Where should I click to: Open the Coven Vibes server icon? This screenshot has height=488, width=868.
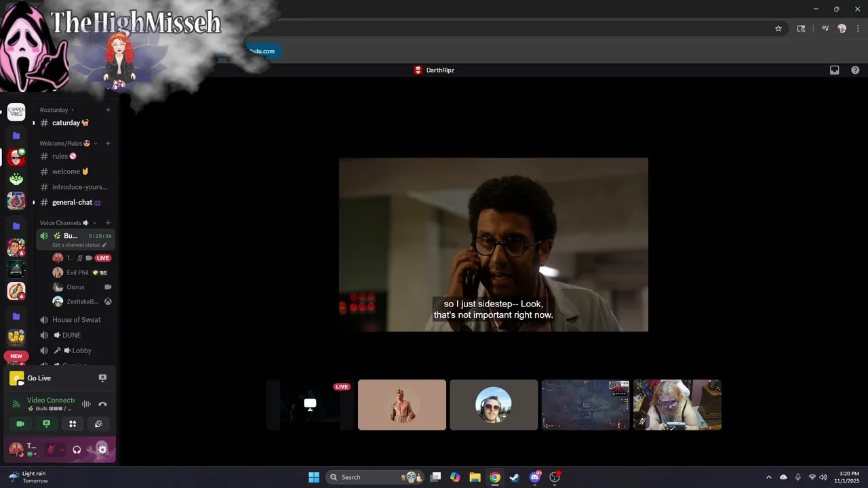click(16, 113)
